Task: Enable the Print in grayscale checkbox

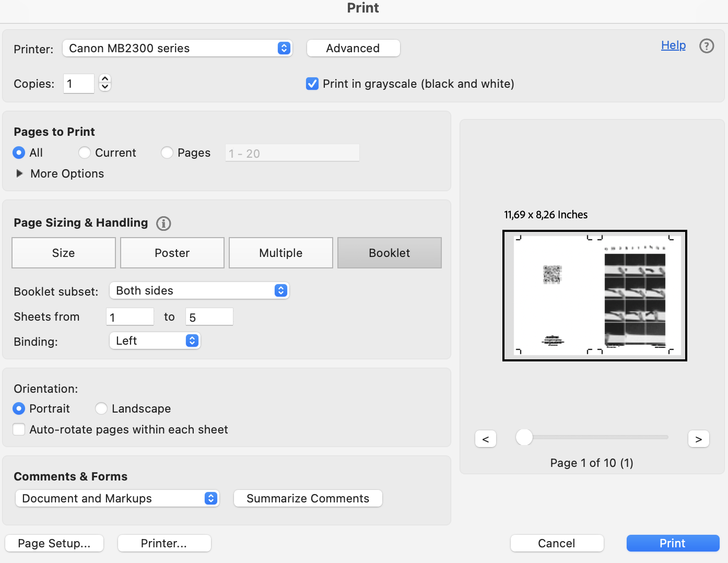Action: 312,84
